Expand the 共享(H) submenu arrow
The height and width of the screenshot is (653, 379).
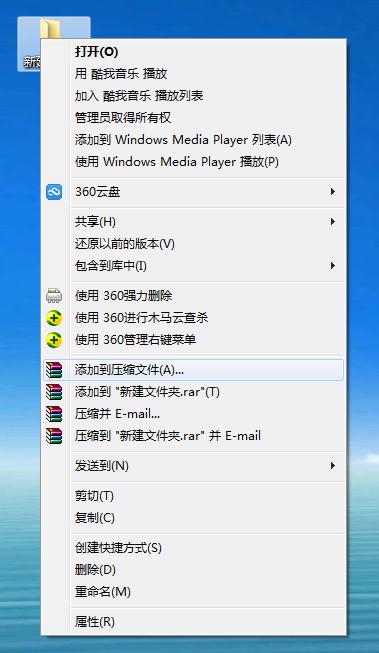click(332, 222)
